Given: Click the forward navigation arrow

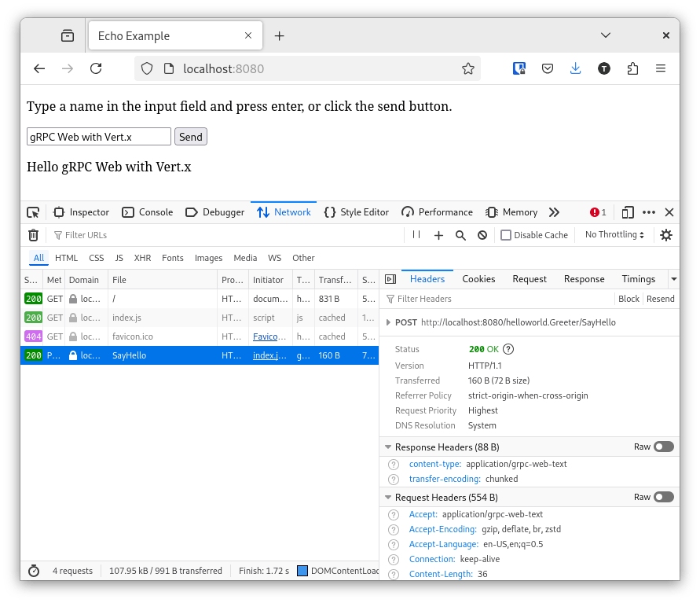Looking at the screenshot, I should 68,68.
